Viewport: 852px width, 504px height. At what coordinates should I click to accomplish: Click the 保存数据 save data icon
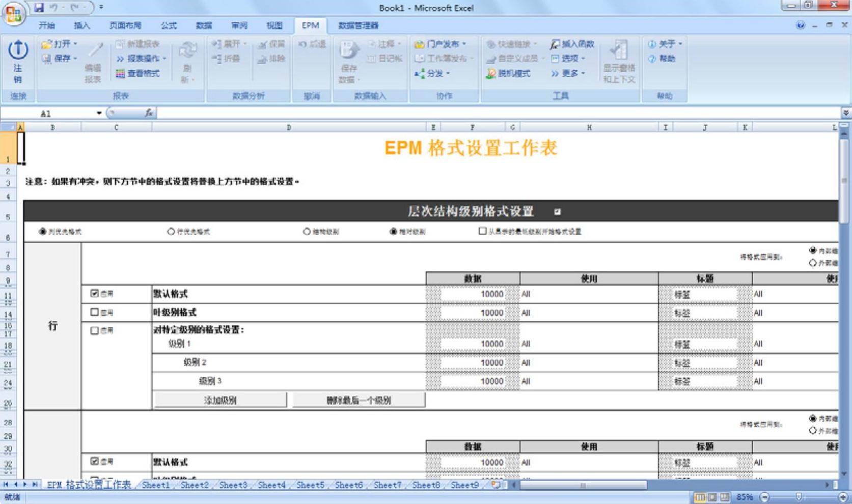click(x=349, y=50)
